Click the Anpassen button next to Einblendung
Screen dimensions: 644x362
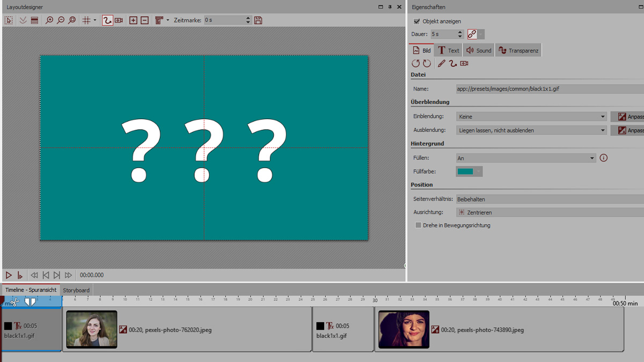[x=628, y=116]
